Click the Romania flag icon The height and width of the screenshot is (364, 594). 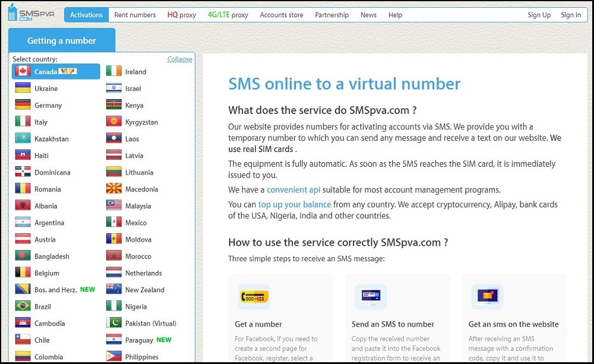coord(23,189)
